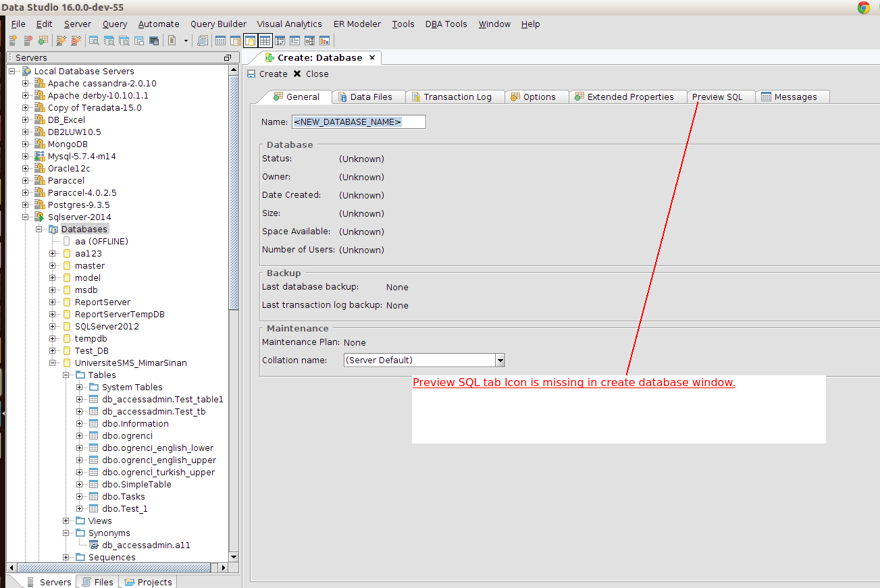
Task: Click the Local Database Servers globe icon
Action: tap(27, 71)
